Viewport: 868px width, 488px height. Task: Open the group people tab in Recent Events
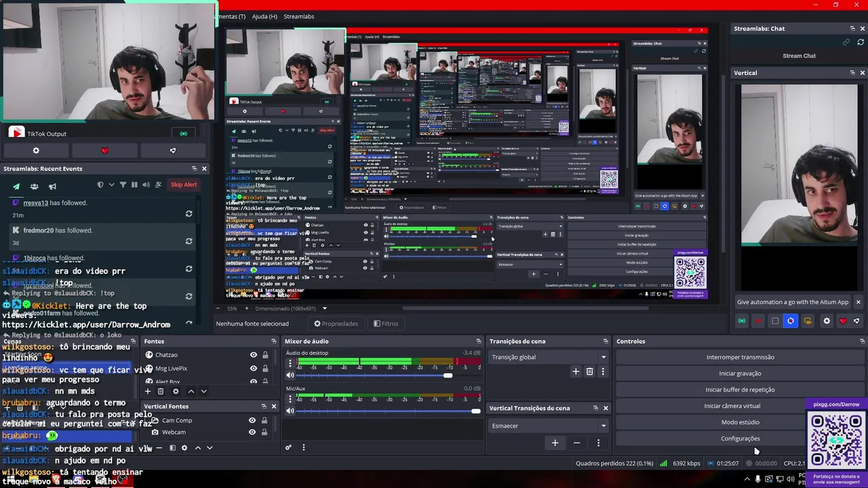(x=34, y=185)
